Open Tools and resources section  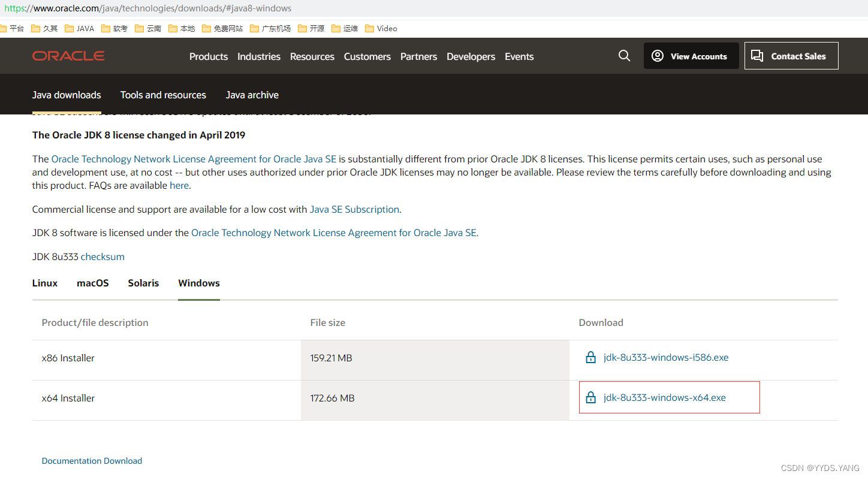(x=163, y=95)
